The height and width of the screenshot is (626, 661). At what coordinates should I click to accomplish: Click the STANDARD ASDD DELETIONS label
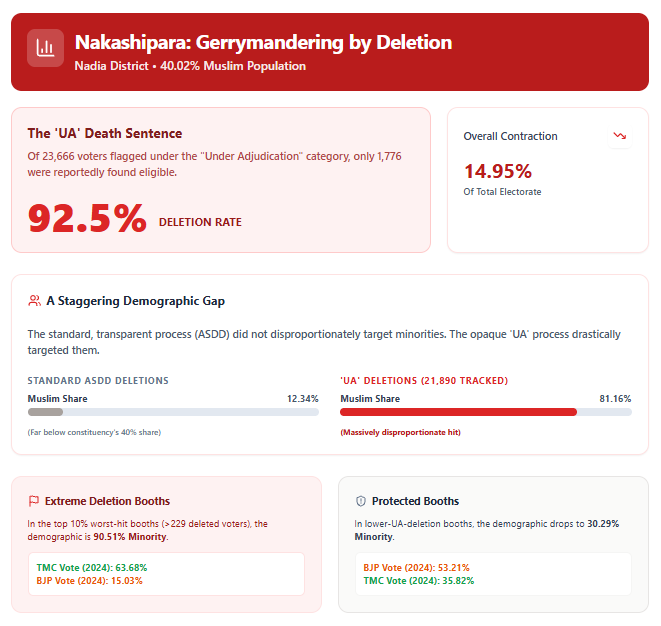pos(98,381)
